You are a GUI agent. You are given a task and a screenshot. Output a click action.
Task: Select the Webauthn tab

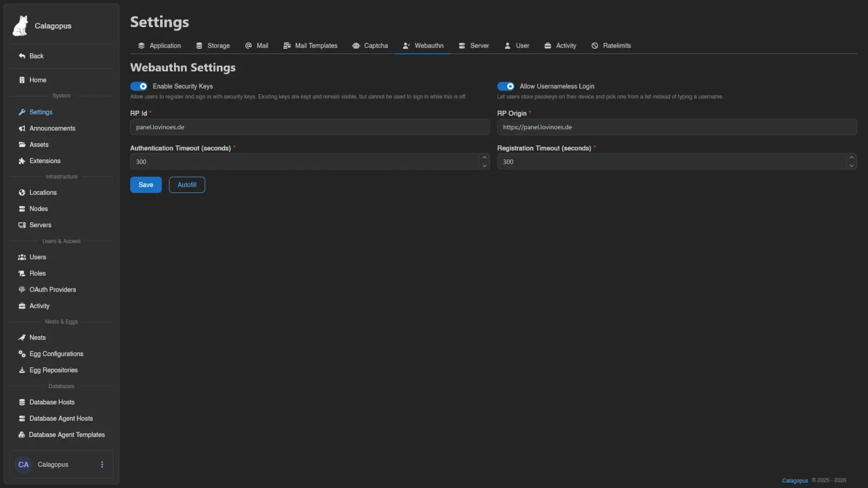423,46
